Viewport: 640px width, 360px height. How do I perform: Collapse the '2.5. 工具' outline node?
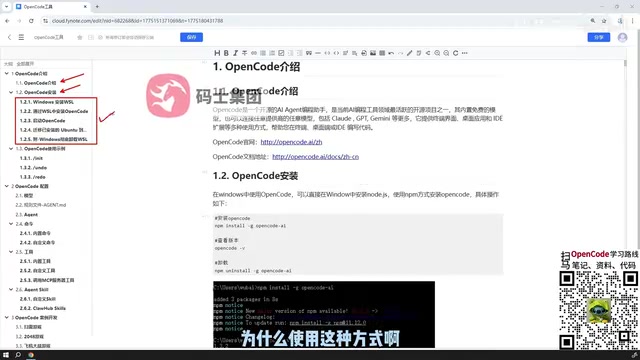[11, 252]
